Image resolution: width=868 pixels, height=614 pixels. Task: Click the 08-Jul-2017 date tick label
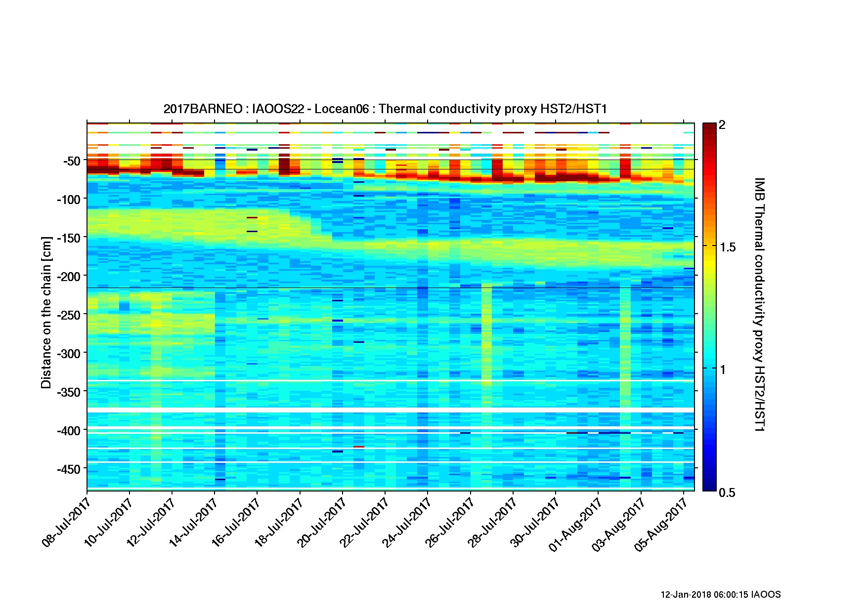(67, 522)
